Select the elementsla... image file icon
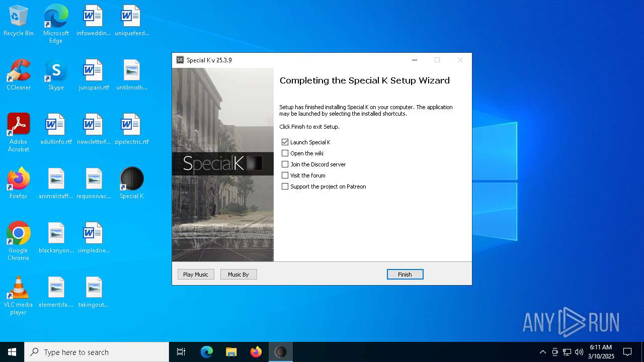644x362 pixels. (56, 293)
